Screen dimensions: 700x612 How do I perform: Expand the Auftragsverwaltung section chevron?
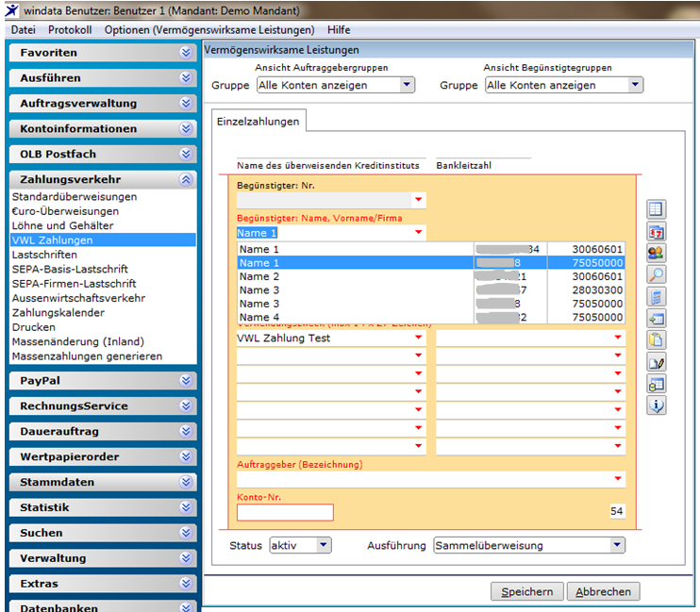point(186,104)
